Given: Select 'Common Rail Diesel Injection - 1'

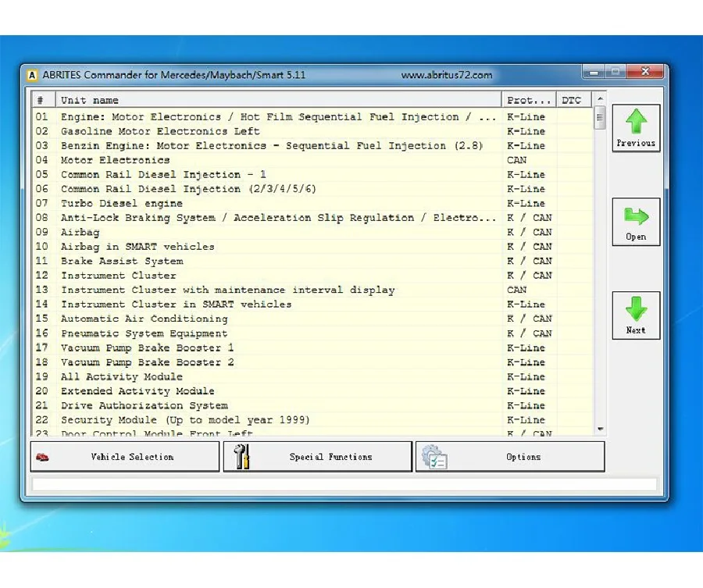Looking at the screenshot, I should point(312,174).
